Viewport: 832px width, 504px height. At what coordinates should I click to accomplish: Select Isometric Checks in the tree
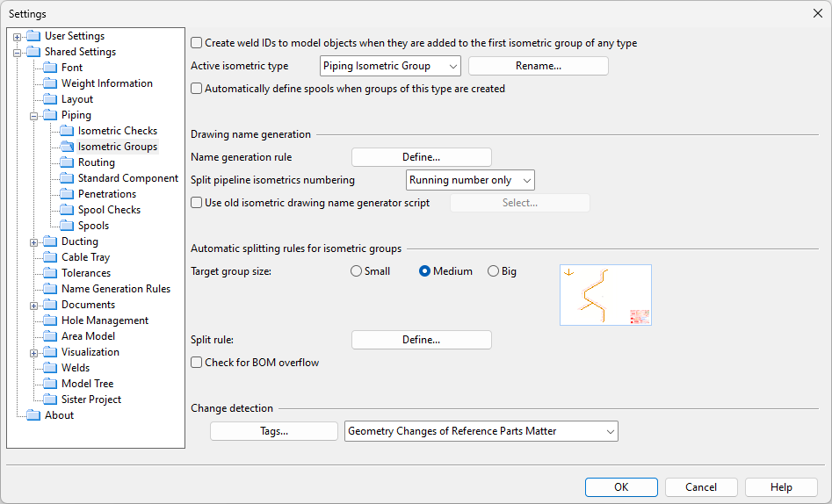[x=117, y=131]
